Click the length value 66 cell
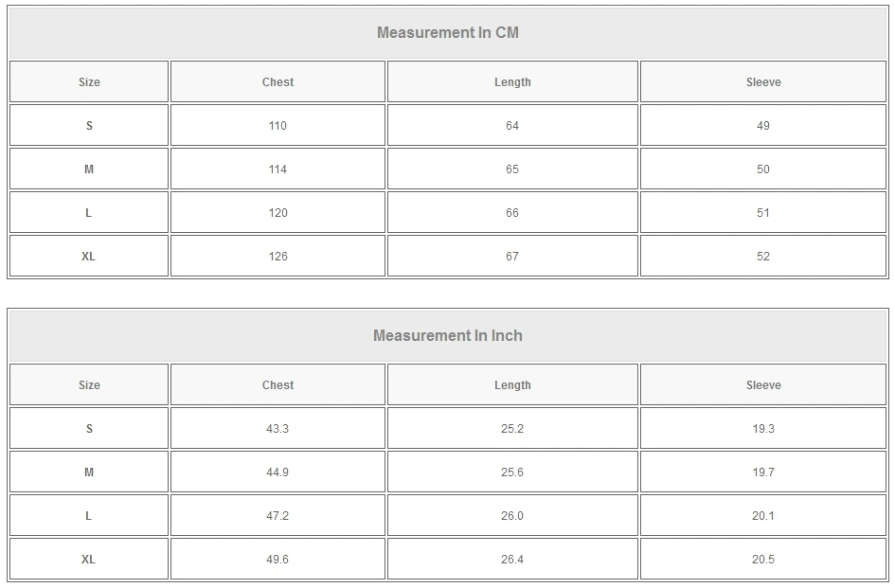The height and width of the screenshot is (588, 895). tap(512, 213)
